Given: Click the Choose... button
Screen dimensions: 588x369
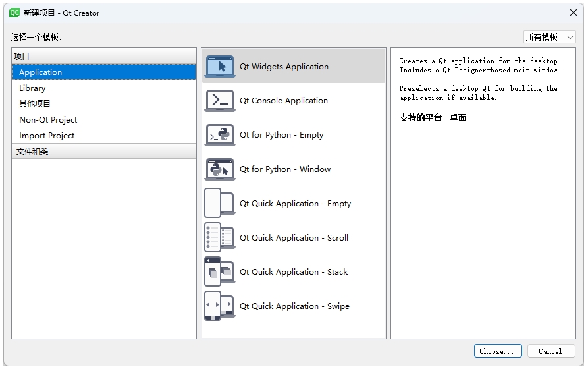Looking at the screenshot, I should pyautogui.click(x=498, y=351).
